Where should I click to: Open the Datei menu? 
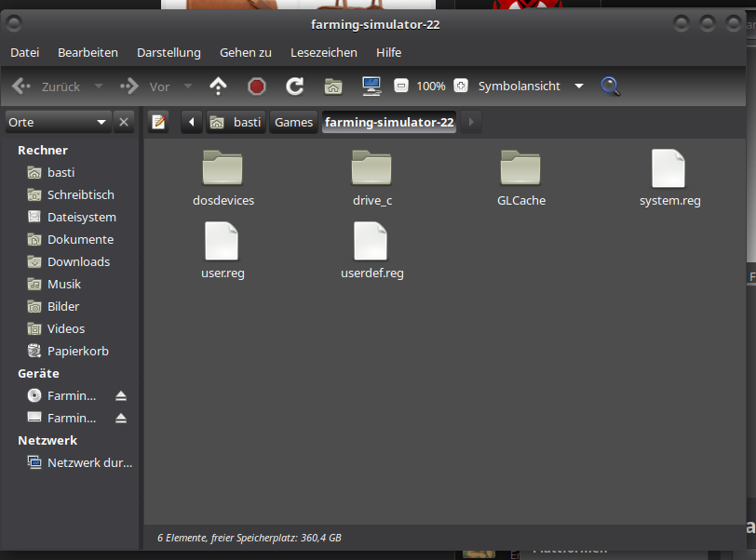25,52
